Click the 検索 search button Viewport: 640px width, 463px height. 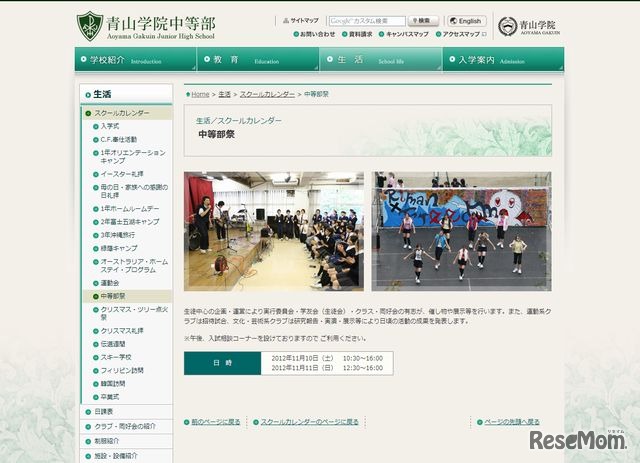tap(423, 21)
